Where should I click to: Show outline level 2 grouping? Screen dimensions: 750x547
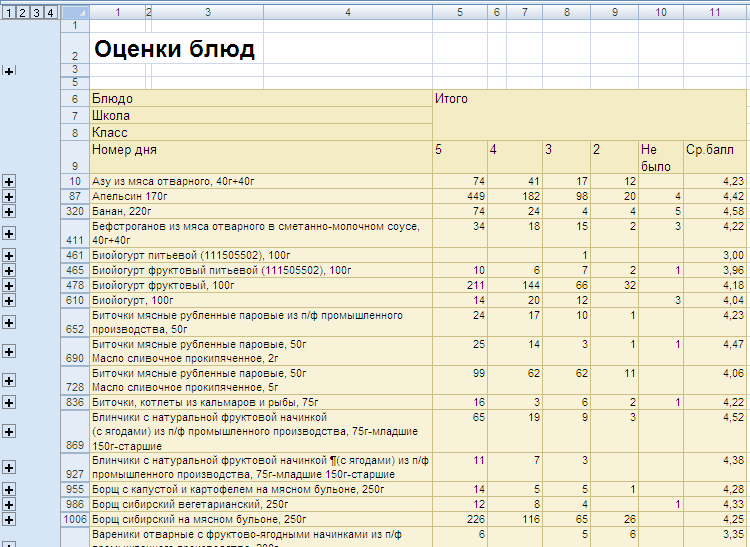tap(22, 12)
